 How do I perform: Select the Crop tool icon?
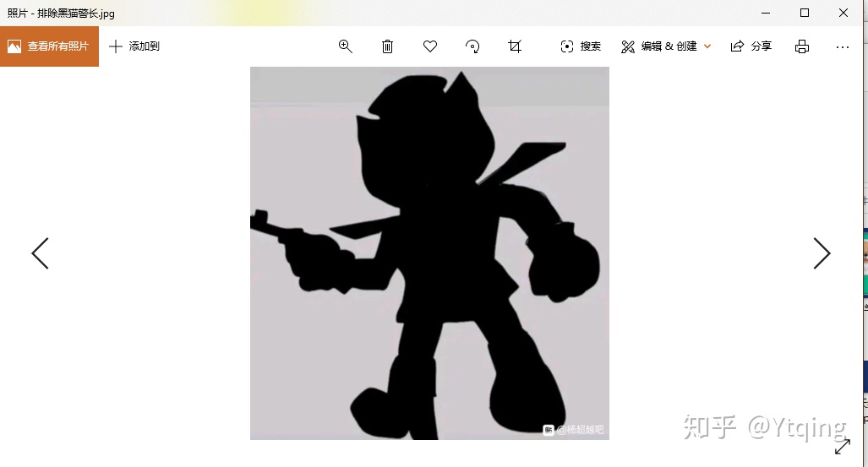[515, 46]
